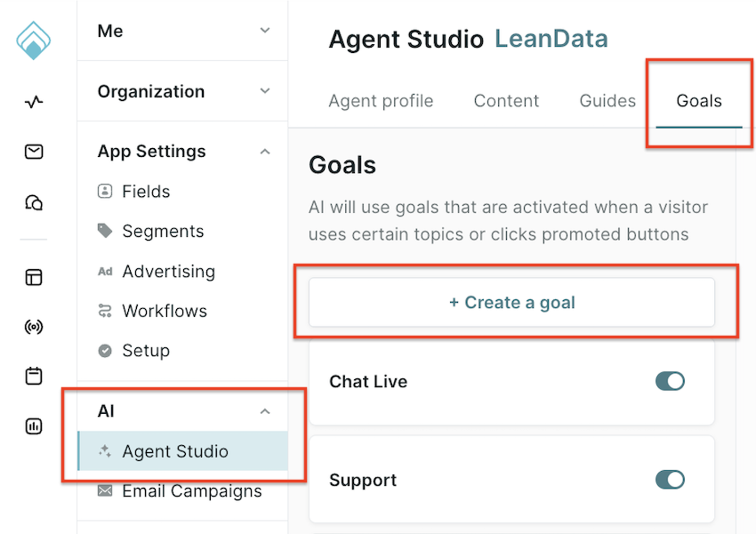Open the chat bubbles icon in sidebar

click(x=34, y=202)
